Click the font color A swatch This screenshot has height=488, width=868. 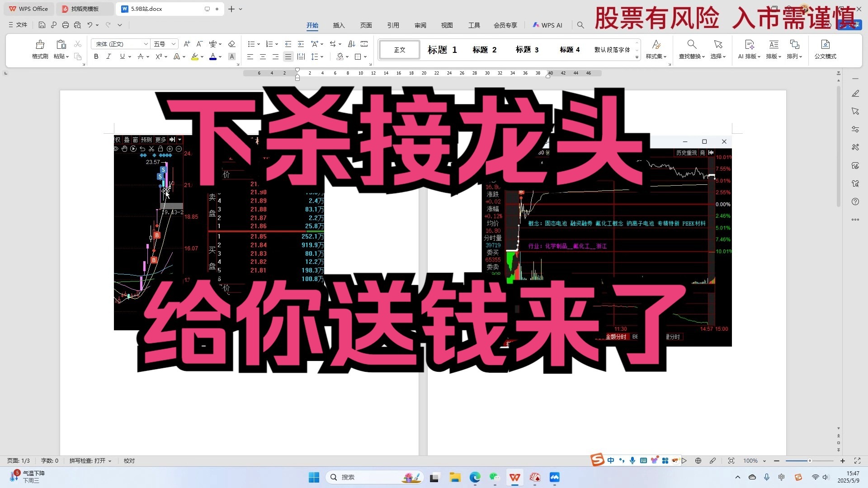[x=213, y=56]
